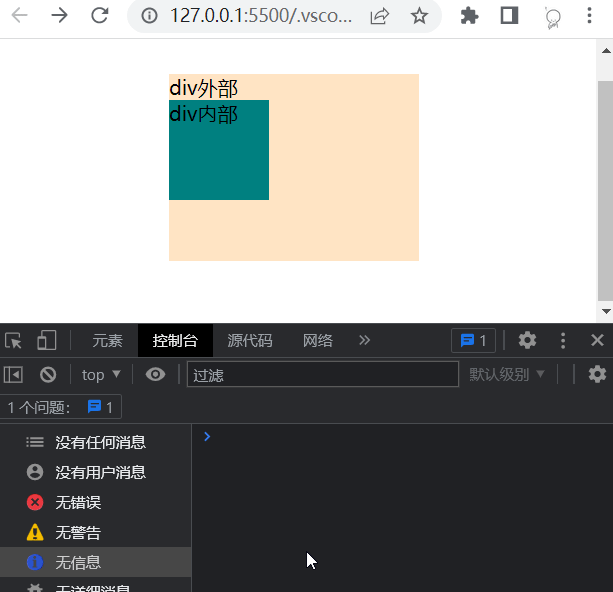Activate the inspect element picker tool
Screen dimensions: 613x592
14,340
